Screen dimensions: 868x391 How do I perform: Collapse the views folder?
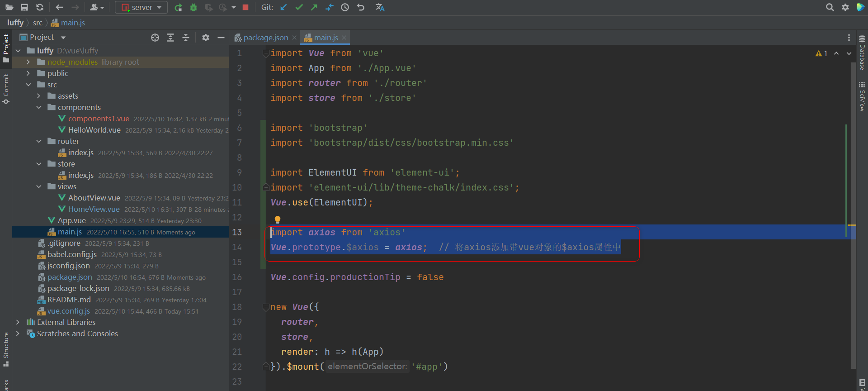38,186
